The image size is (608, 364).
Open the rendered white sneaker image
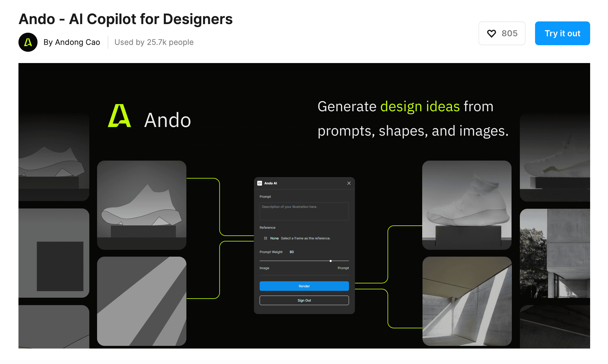[x=467, y=205]
